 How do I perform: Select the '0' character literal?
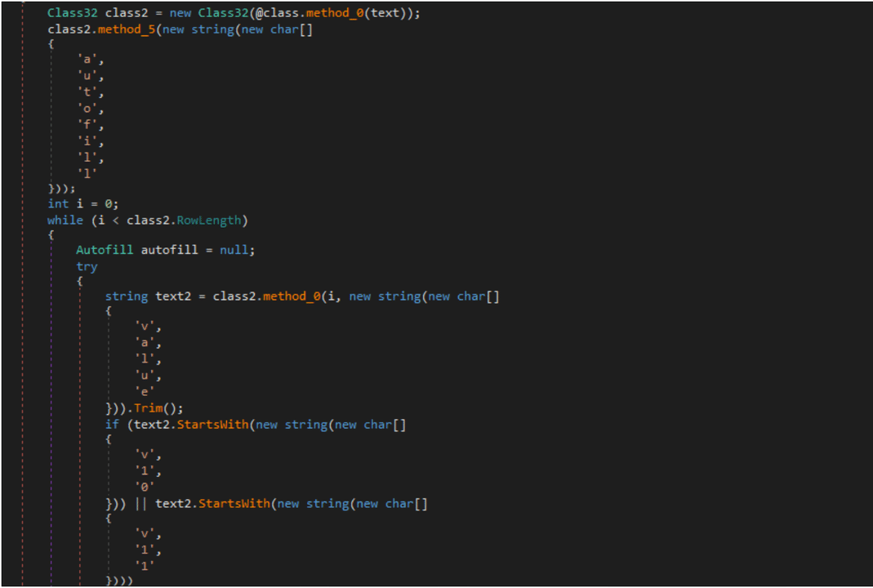(145, 487)
